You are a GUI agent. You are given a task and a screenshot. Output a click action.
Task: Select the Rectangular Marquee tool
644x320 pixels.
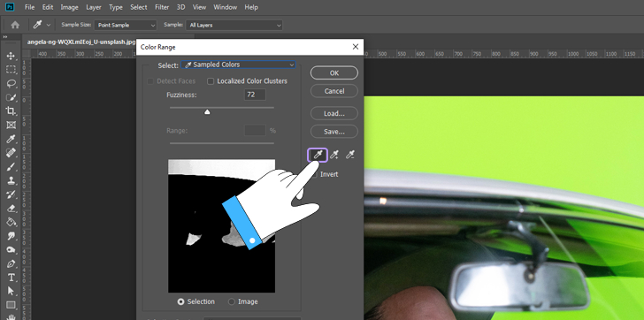tap(11, 69)
